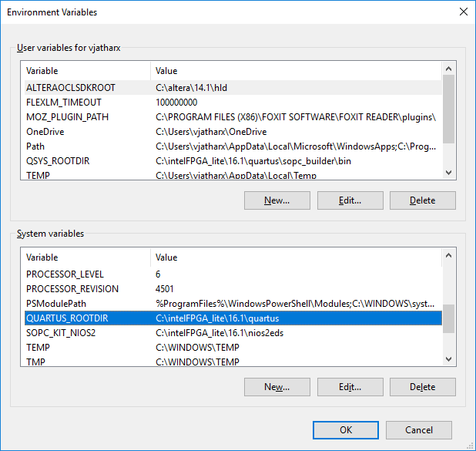Click Edit under System variables

(x=350, y=387)
